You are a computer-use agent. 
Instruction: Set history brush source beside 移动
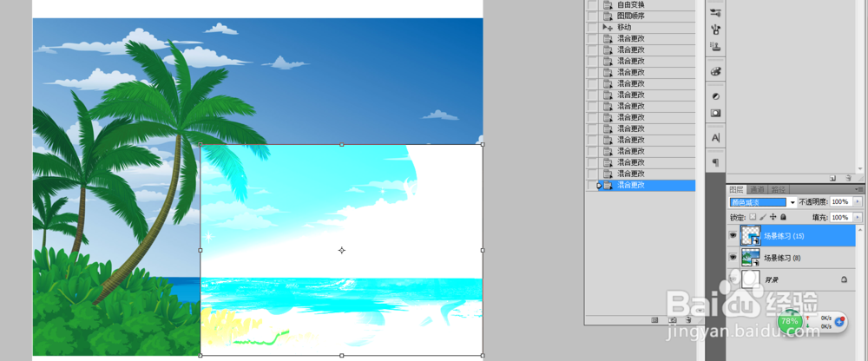click(x=592, y=27)
